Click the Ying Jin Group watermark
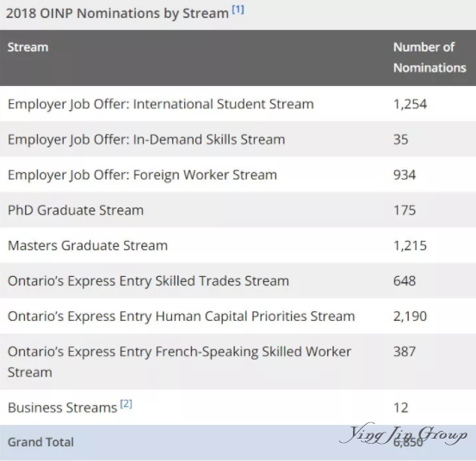476x461 pixels. pyautogui.click(x=404, y=434)
